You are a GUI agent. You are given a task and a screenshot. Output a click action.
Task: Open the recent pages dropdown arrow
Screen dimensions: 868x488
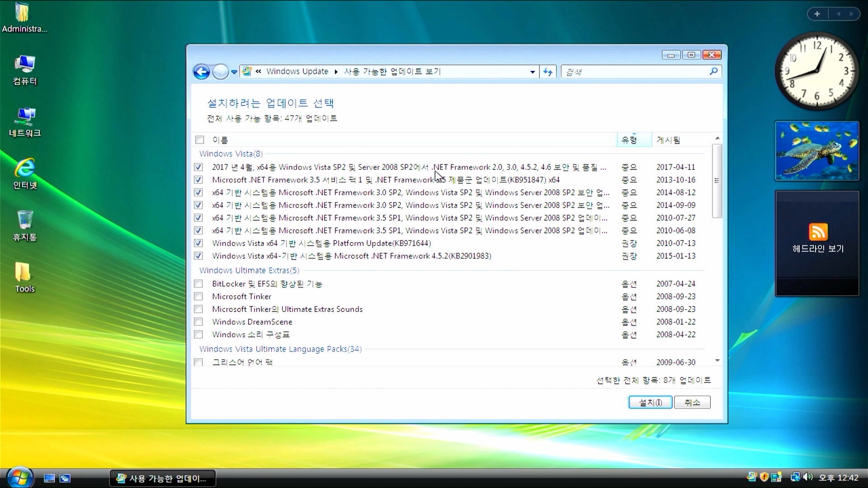coord(234,72)
